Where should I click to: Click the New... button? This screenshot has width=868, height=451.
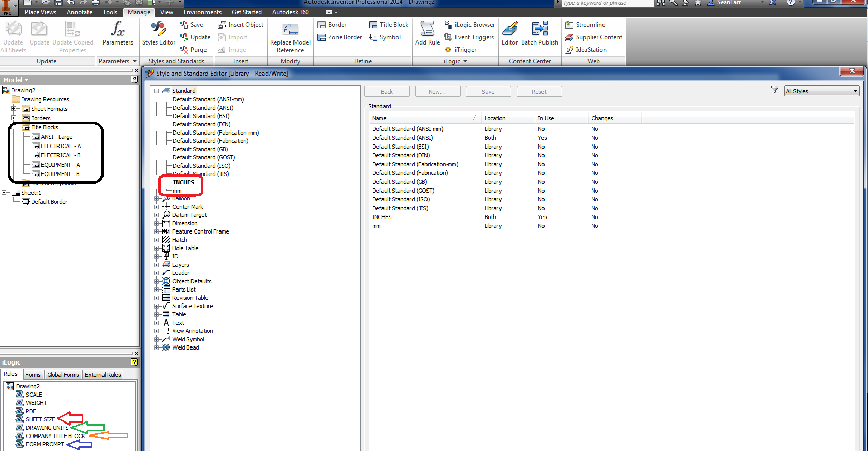coord(437,92)
